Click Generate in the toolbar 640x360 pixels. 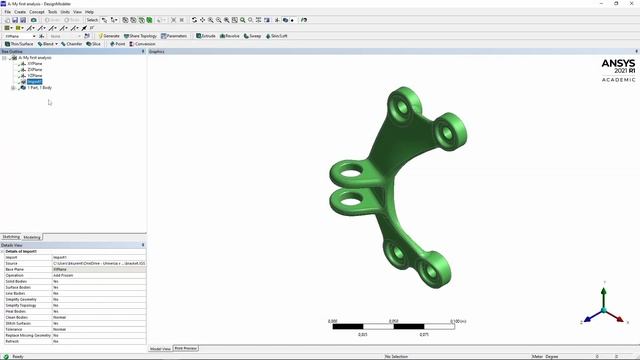109,36
